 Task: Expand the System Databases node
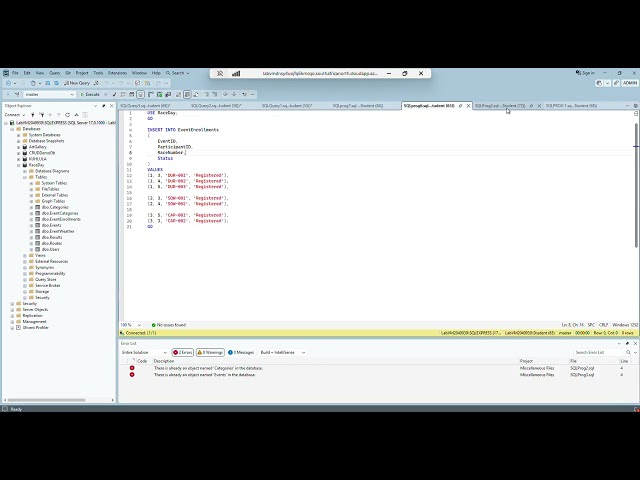[x=18, y=135]
